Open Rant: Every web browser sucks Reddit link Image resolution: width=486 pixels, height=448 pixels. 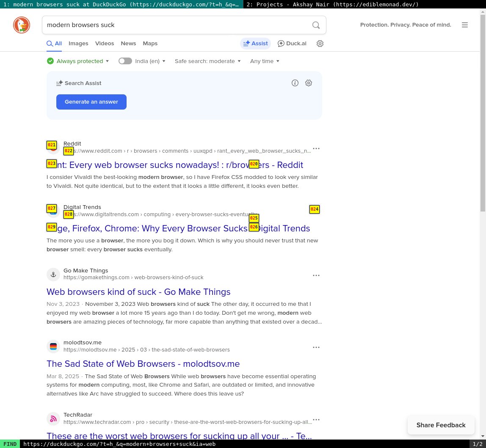[175, 165]
